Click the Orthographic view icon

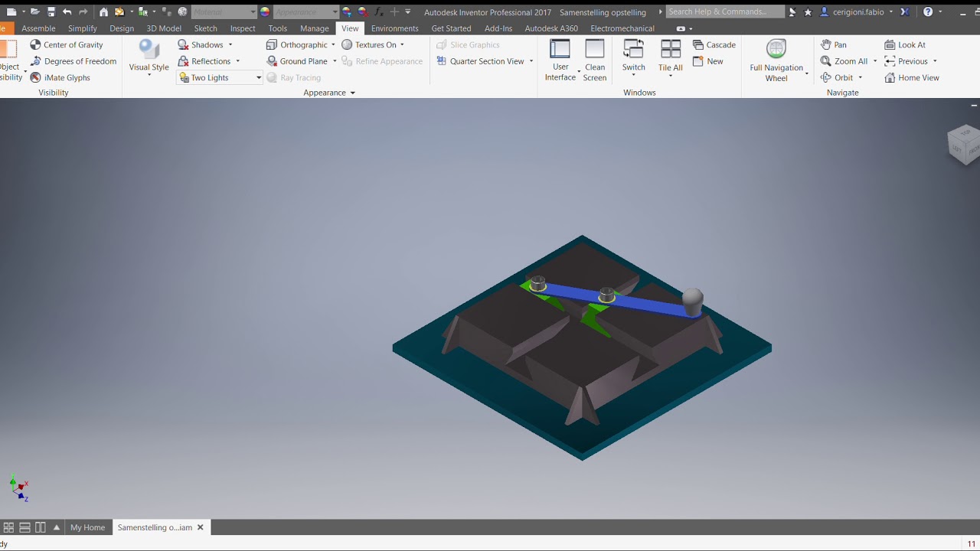[272, 44]
